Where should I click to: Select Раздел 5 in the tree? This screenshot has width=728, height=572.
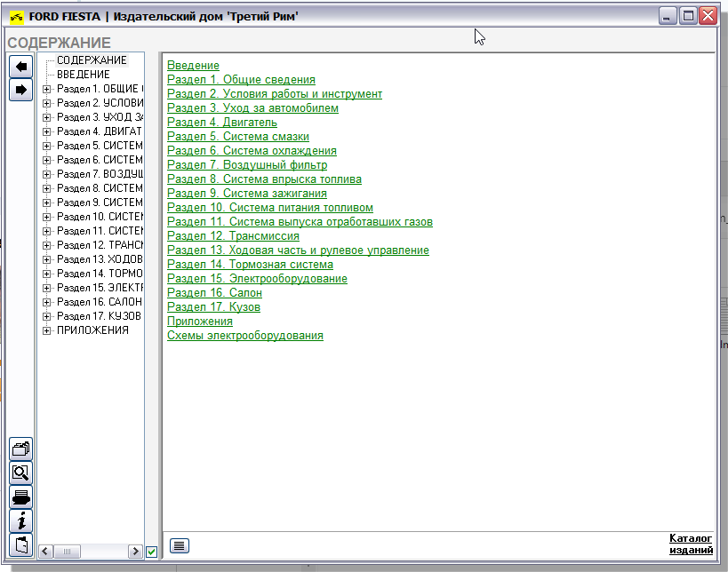100,146
